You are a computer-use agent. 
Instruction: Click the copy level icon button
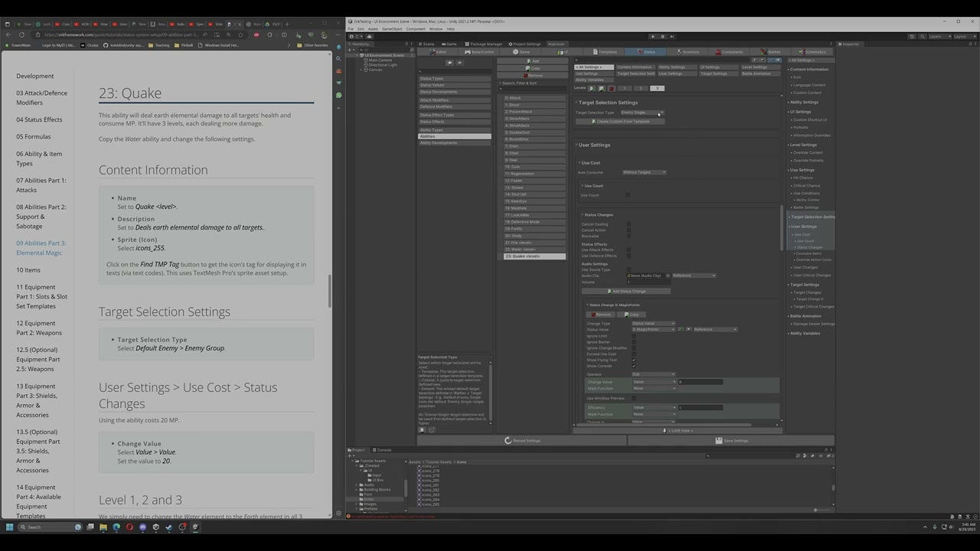pos(601,88)
